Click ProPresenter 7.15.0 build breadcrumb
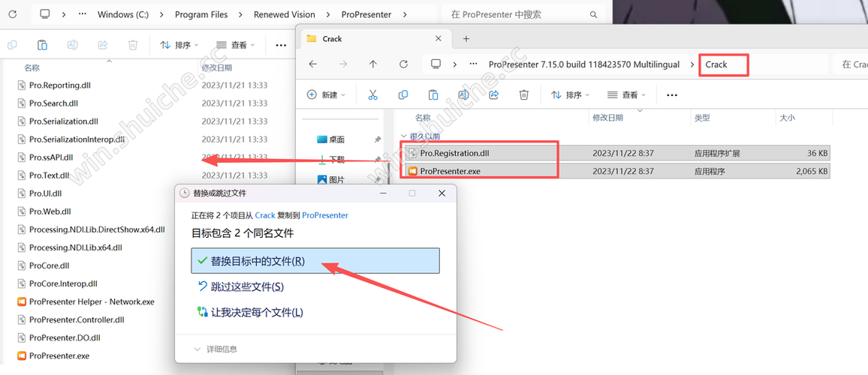The image size is (868, 375). pyautogui.click(x=584, y=64)
